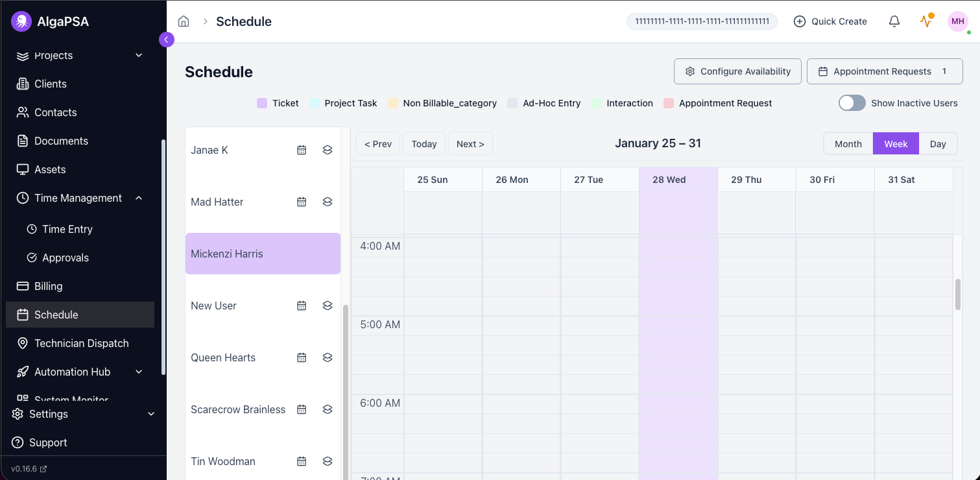Click New User's layers compare icon

click(x=328, y=306)
